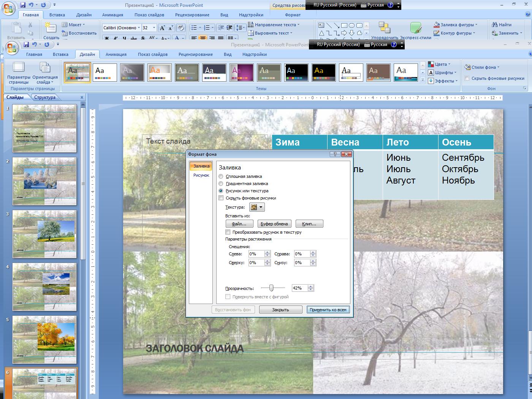Open the Фон group dialog launcher
Screen dimensions: 532x399
point(525,88)
